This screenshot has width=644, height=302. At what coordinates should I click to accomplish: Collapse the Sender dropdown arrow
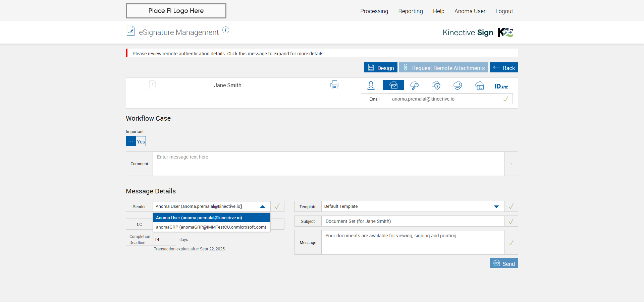point(263,206)
